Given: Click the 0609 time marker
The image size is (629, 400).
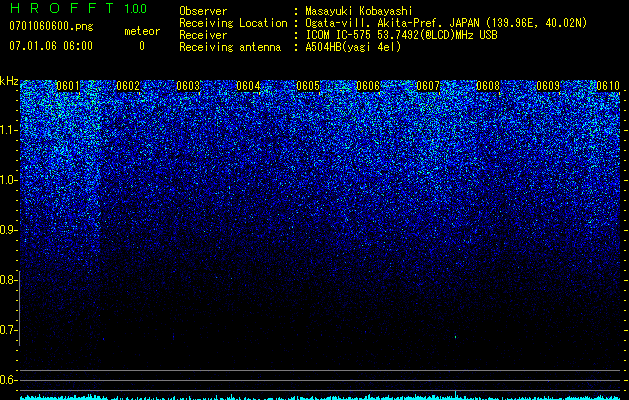Looking at the screenshot, I should click(x=548, y=86).
